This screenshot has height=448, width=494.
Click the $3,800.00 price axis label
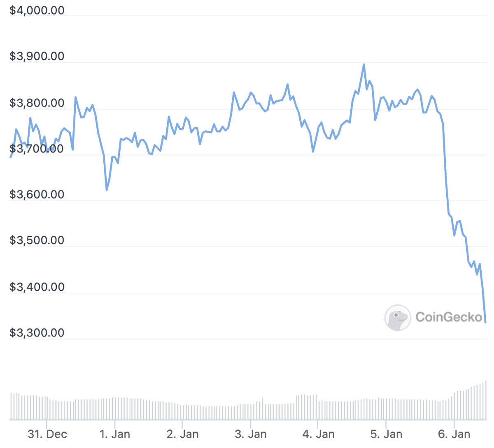pyautogui.click(x=37, y=103)
